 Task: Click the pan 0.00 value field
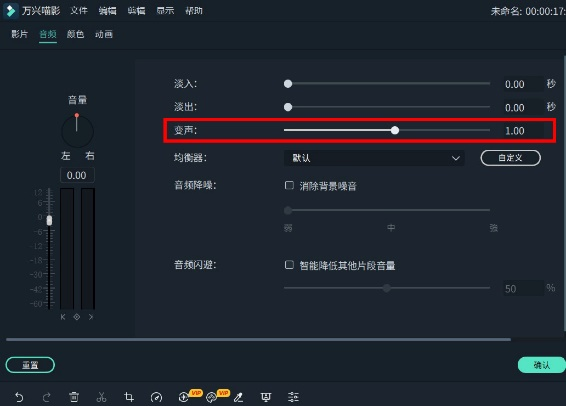click(77, 175)
